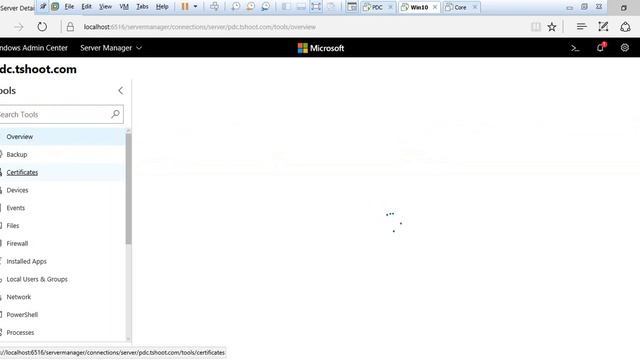
Task: Pause the virtual machine with orange pause button
Action: coord(185,7)
